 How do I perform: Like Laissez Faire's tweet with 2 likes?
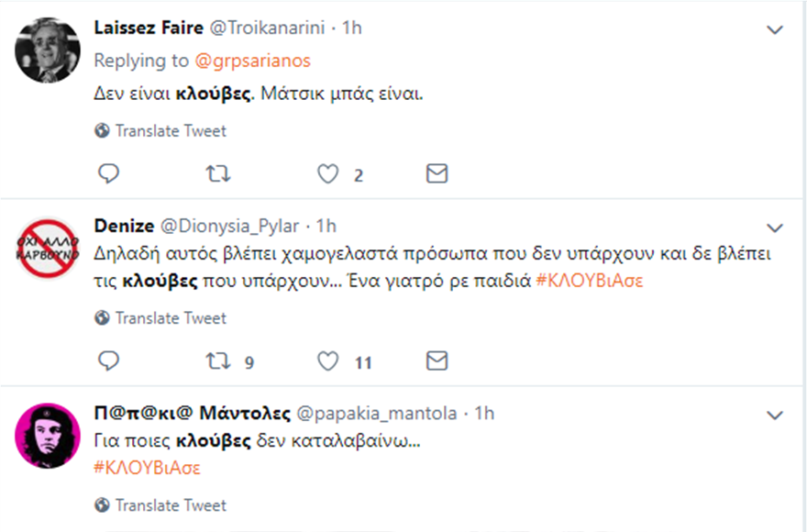[327, 173]
